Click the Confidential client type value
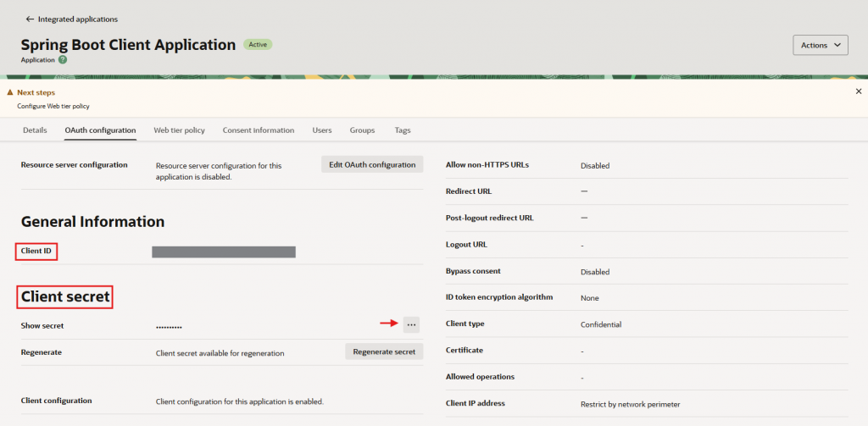 click(x=601, y=324)
